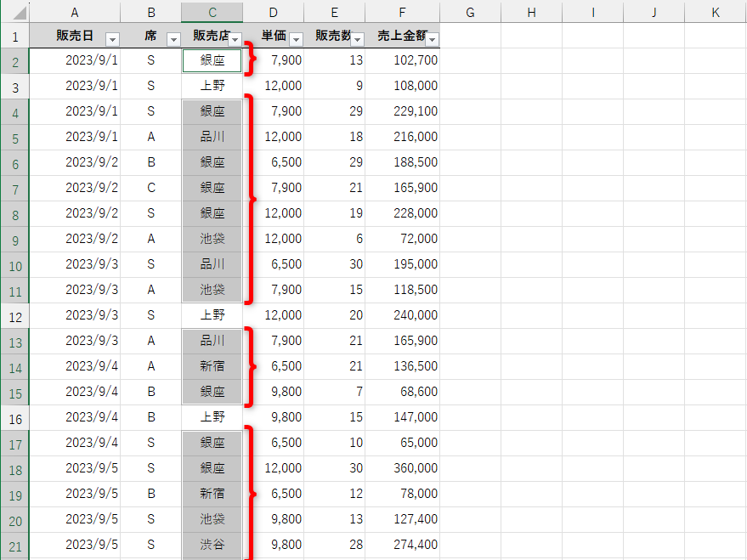Click the Select All corner triangle
Image resolution: width=747 pixels, height=560 pixels.
pos(19,13)
